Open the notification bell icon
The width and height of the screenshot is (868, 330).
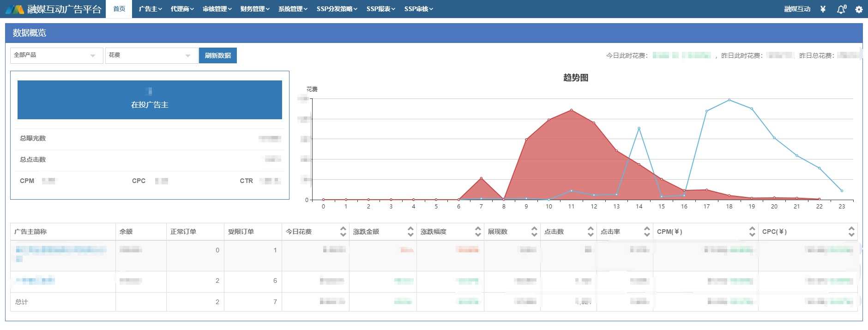[841, 9]
